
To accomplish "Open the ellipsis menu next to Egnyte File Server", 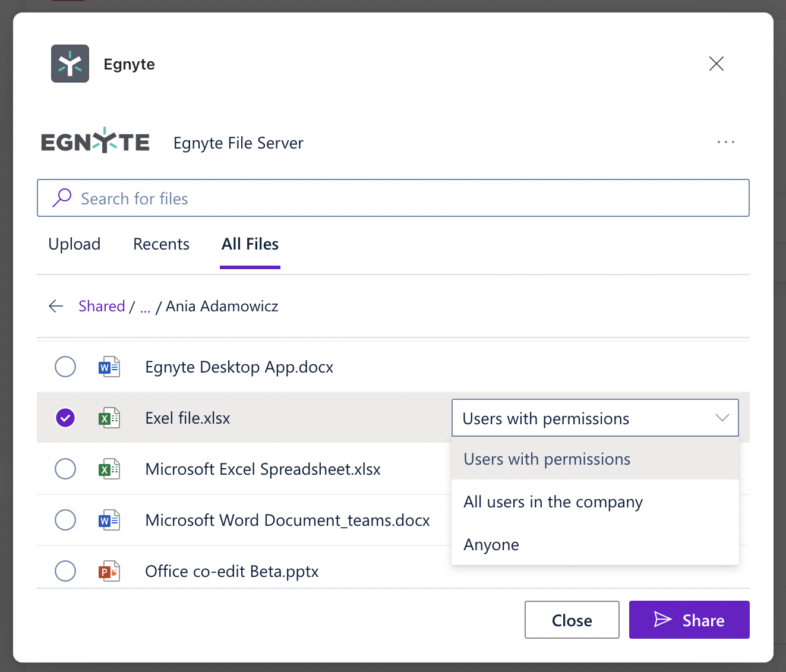I will pos(725,142).
